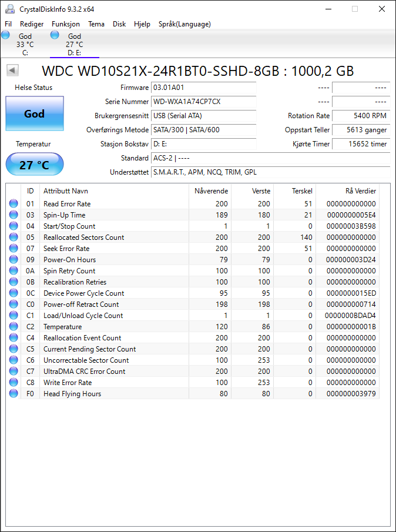Image resolution: width=396 pixels, height=532 pixels.
Task: Switch to the D: E: disk tab
Action: pos(75,44)
